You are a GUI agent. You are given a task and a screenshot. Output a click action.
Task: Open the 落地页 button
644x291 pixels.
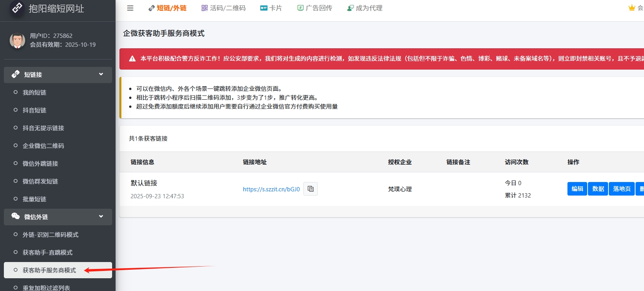(x=622, y=189)
